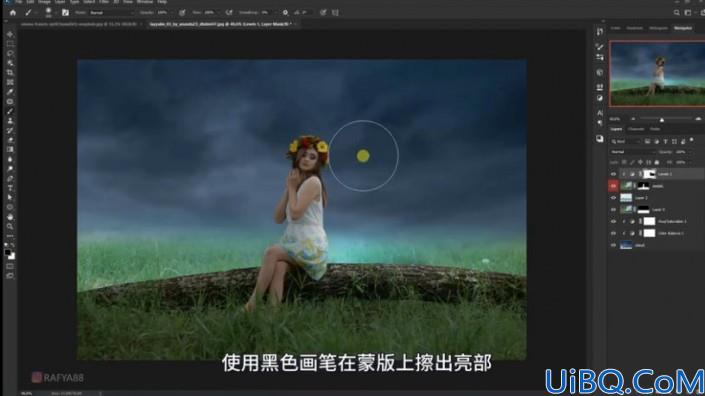Select the Path Selection tool
Screen dimensions: 705x396
[10, 197]
